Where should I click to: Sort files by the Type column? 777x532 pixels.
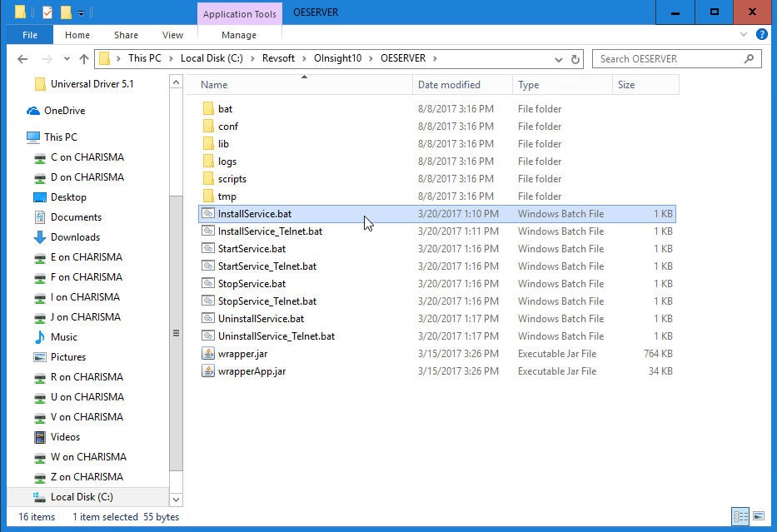[562, 85]
